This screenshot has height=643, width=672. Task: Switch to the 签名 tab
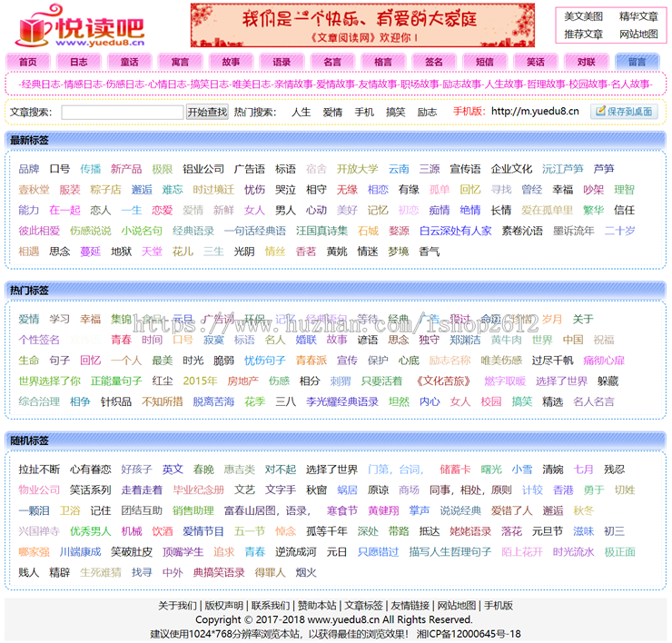(434, 62)
